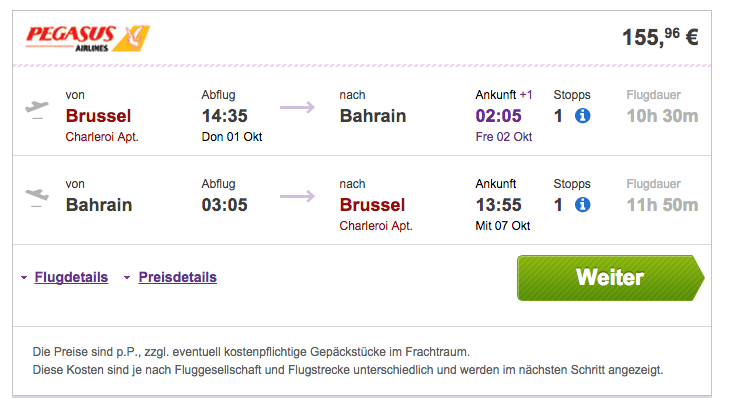Click the Pegasus Airlines logo
731x416 pixels.
(x=88, y=38)
